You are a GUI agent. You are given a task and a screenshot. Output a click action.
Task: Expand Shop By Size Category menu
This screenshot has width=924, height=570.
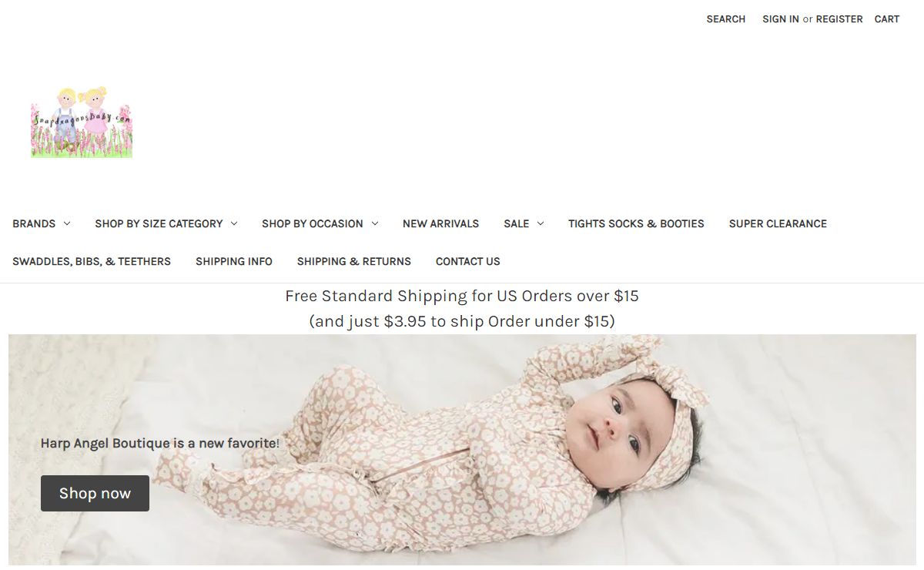(x=166, y=223)
